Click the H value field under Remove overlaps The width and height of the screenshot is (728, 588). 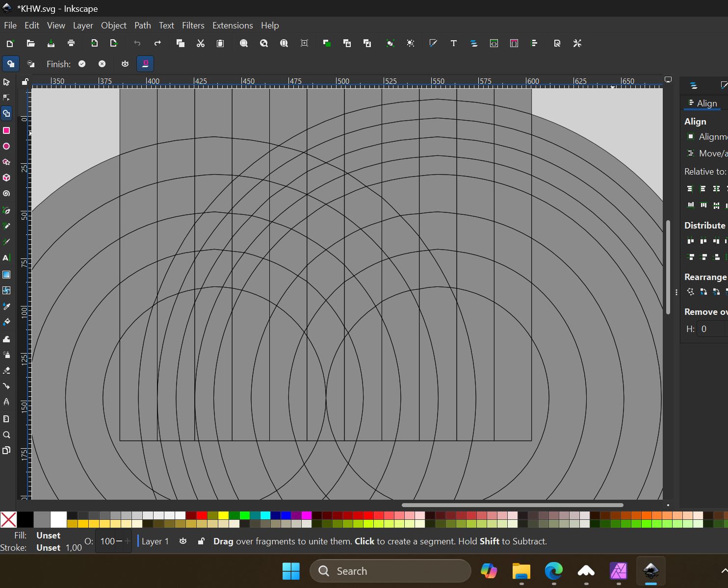click(712, 329)
